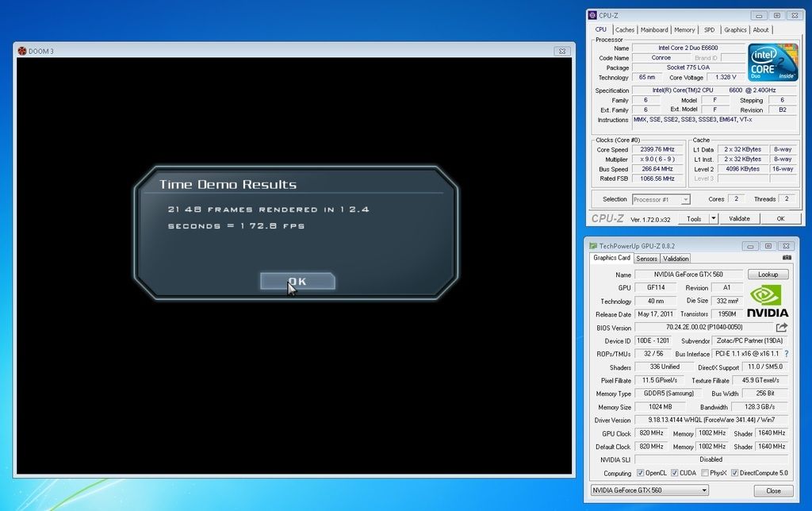Click the Memory Type GDDR5 (Samsung) field
This screenshot has height=511, width=812.
[668, 394]
